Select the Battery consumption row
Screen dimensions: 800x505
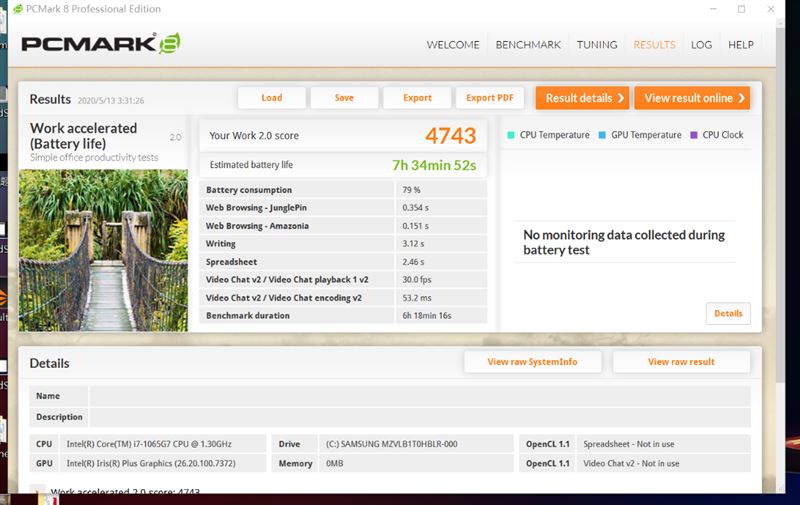coord(343,190)
